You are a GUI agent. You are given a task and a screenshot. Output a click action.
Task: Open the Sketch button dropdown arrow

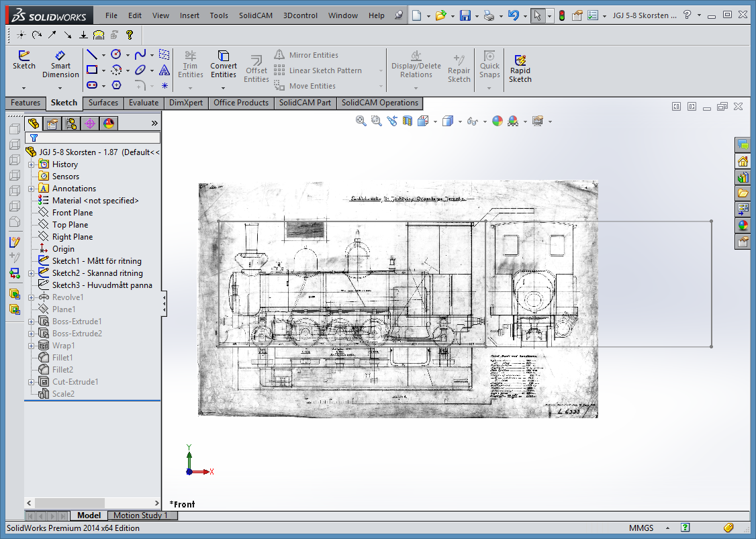tap(23, 88)
